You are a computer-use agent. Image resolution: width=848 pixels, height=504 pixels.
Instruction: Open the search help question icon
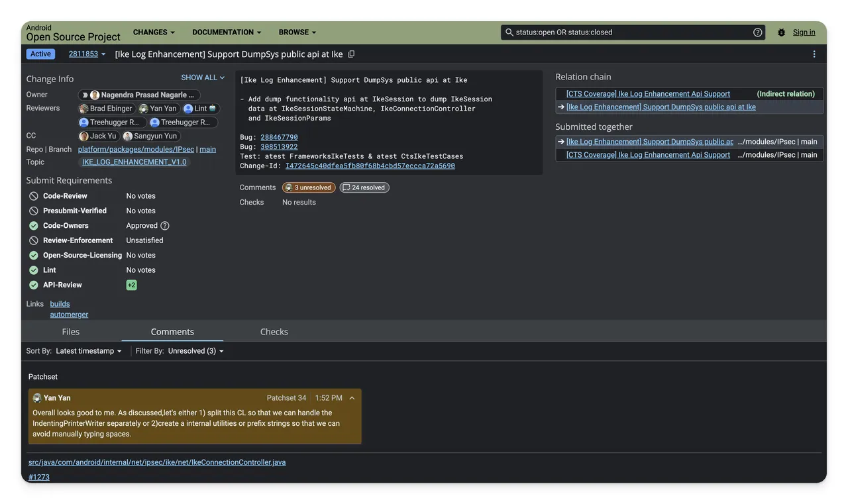tap(758, 32)
